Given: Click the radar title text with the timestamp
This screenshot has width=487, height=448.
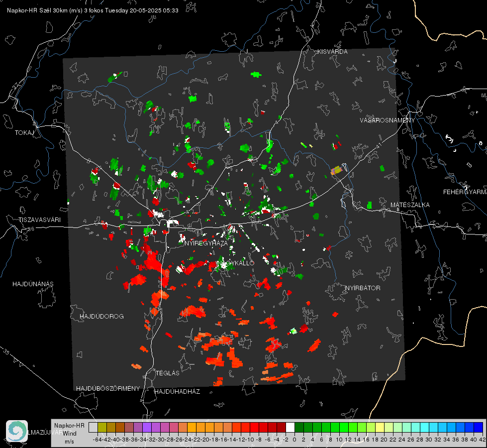Looking at the screenshot, I should (93, 10).
